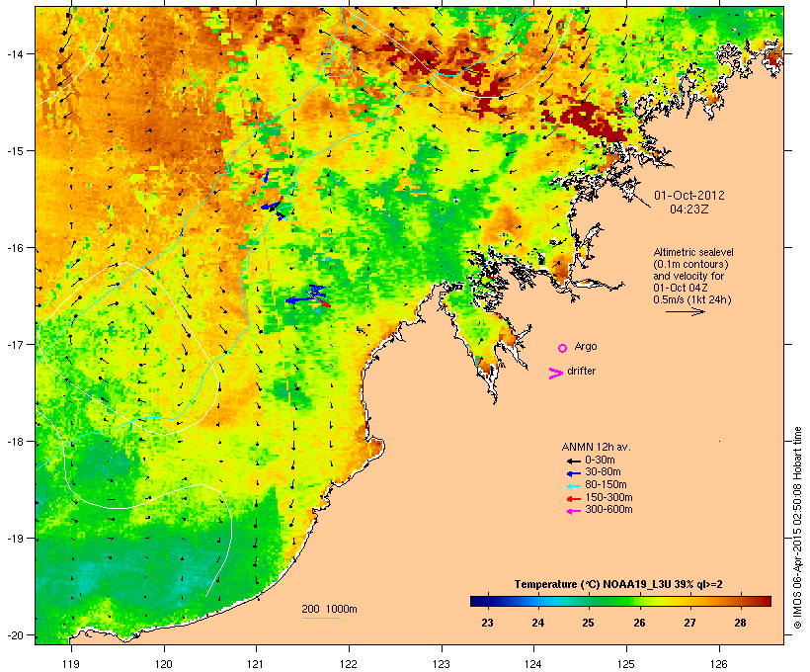Click latitude axis label -19
Screen dimensions: 810x672
[x=14, y=539]
